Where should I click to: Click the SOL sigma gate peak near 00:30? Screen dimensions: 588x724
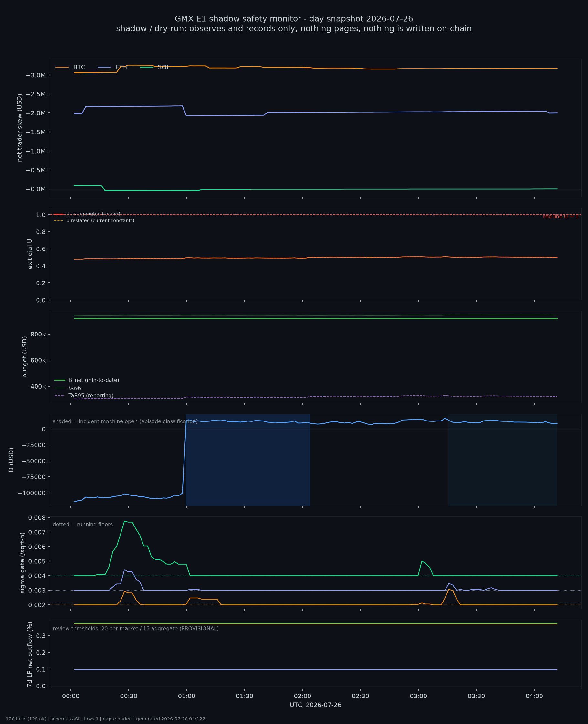click(125, 521)
